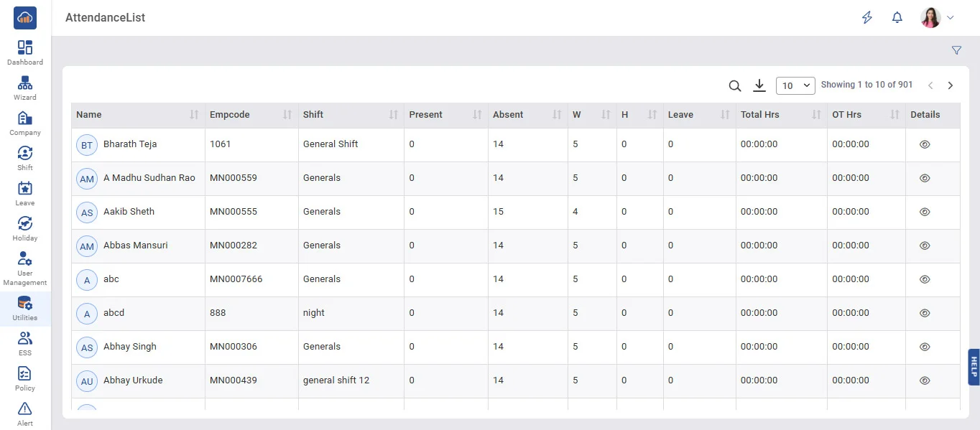Go to next page of results
980x430 pixels.
(950, 85)
